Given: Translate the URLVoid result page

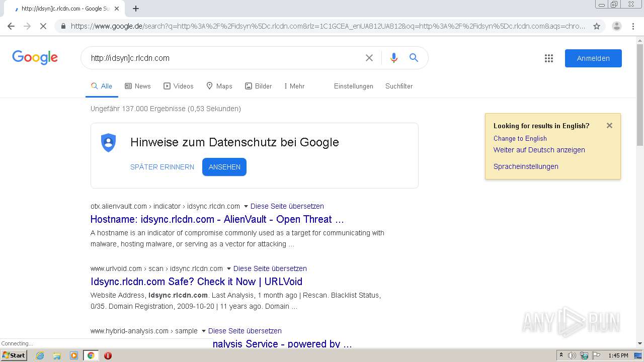Looking at the screenshot, I should (x=270, y=268).
